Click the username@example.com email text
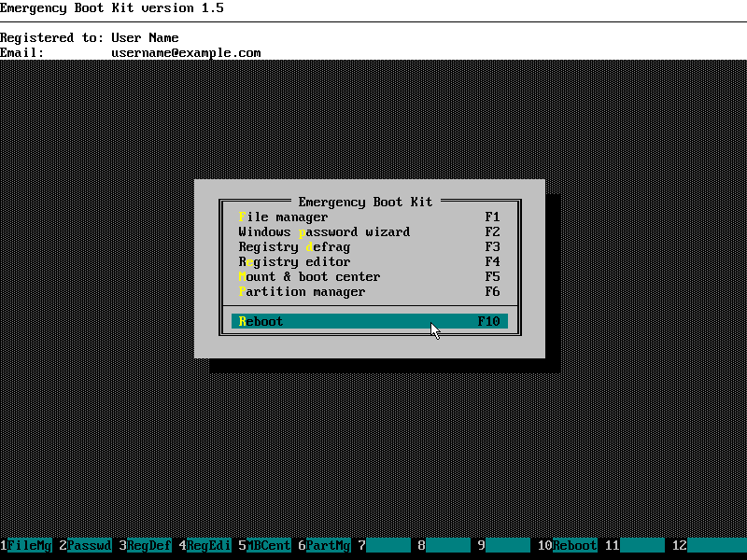 pyautogui.click(x=186, y=53)
